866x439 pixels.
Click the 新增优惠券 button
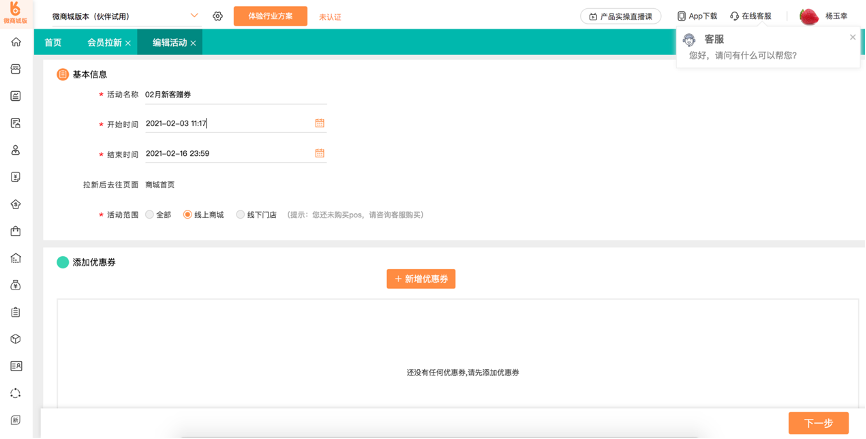click(421, 279)
